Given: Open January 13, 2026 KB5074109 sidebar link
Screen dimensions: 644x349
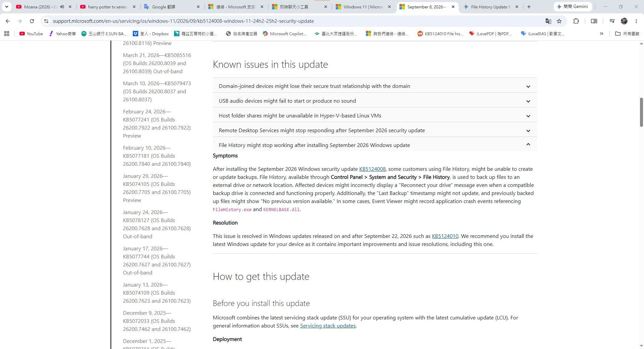Looking at the screenshot, I should [157, 293].
